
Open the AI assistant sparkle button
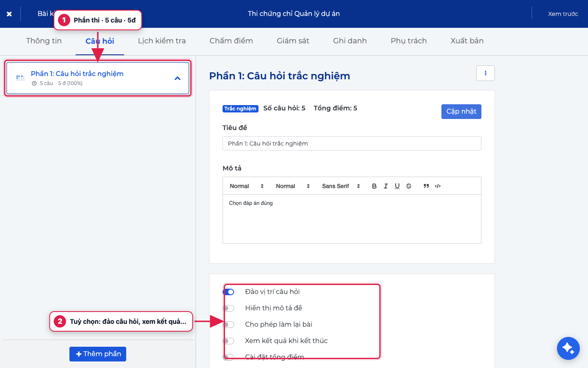568,348
